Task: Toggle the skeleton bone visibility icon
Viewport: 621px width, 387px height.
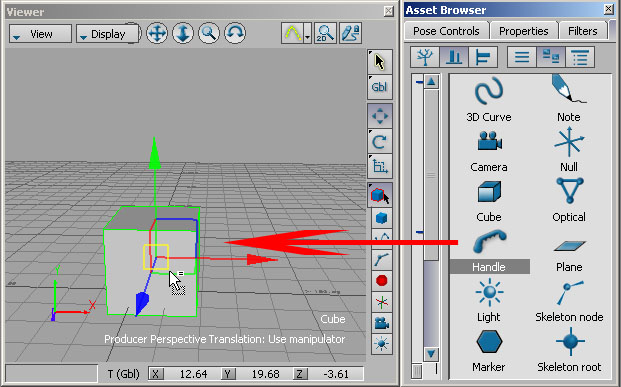Action: [x=382, y=259]
